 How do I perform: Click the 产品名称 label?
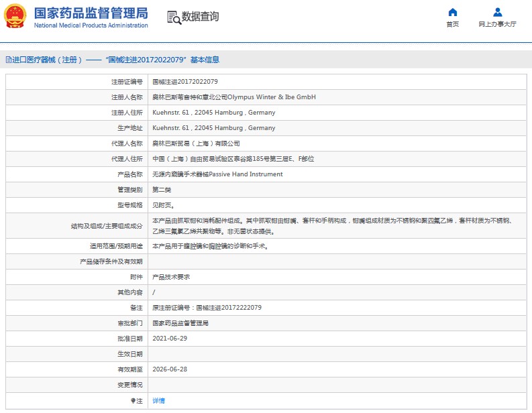(130, 174)
